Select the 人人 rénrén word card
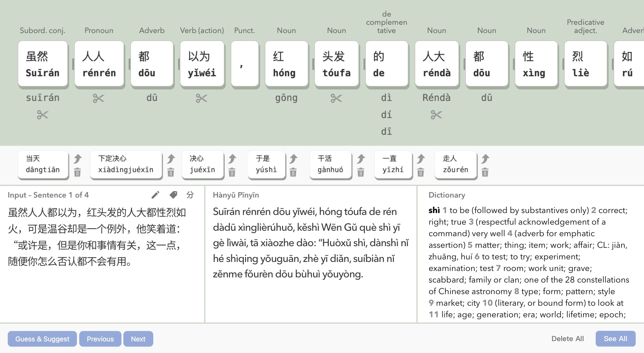Viewport: 644px width, 353px height. 99,64
